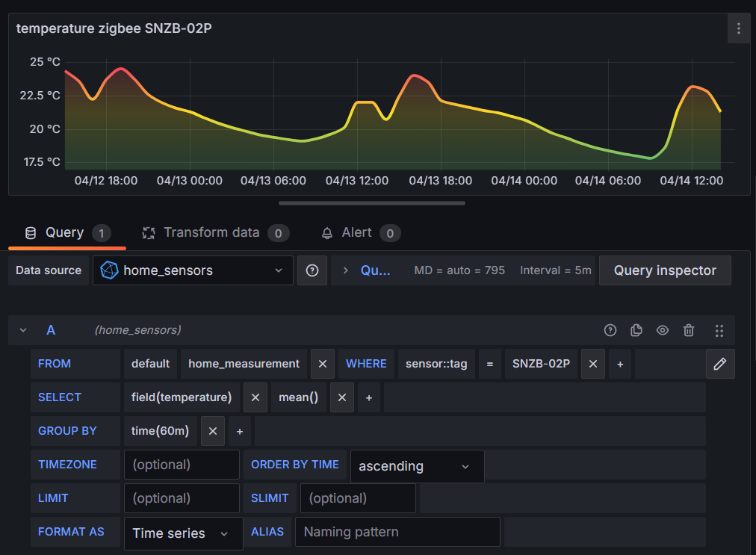
Task: Switch to raw query with pencil icon
Action: [x=720, y=364]
